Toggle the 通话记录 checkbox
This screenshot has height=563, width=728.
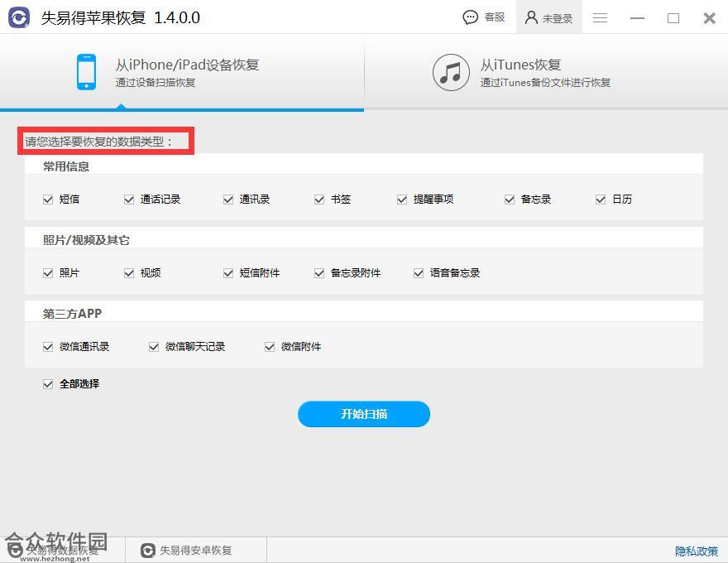click(129, 200)
